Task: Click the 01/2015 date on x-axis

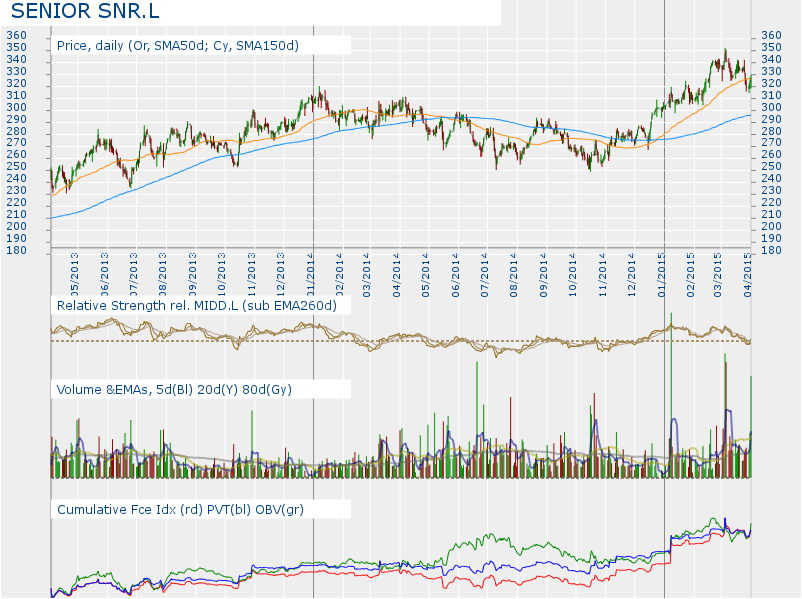Action: click(662, 270)
